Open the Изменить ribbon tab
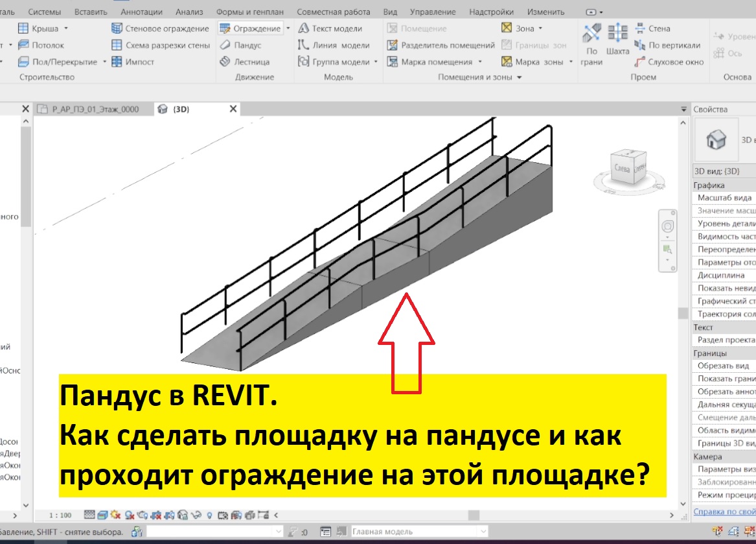The width and height of the screenshot is (756, 544). (x=545, y=12)
